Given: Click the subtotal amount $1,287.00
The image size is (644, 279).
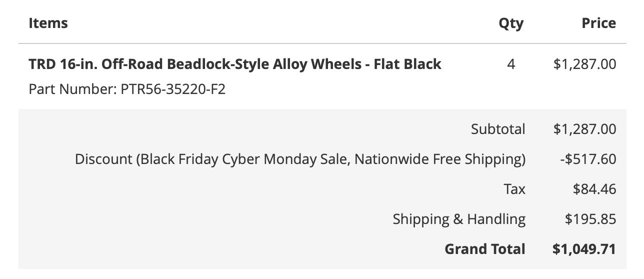Looking at the screenshot, I should [584, 129].
